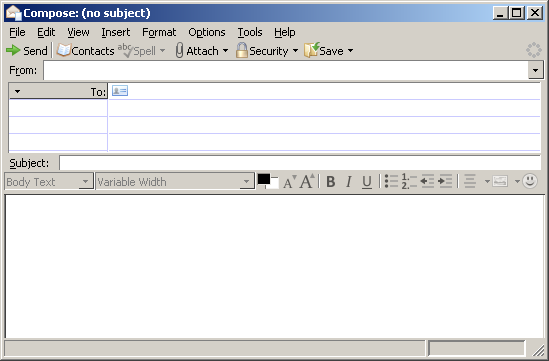The height and width of the screenshot is (361, 549).
Task: Click in the message body area
Action: (274, 266)
